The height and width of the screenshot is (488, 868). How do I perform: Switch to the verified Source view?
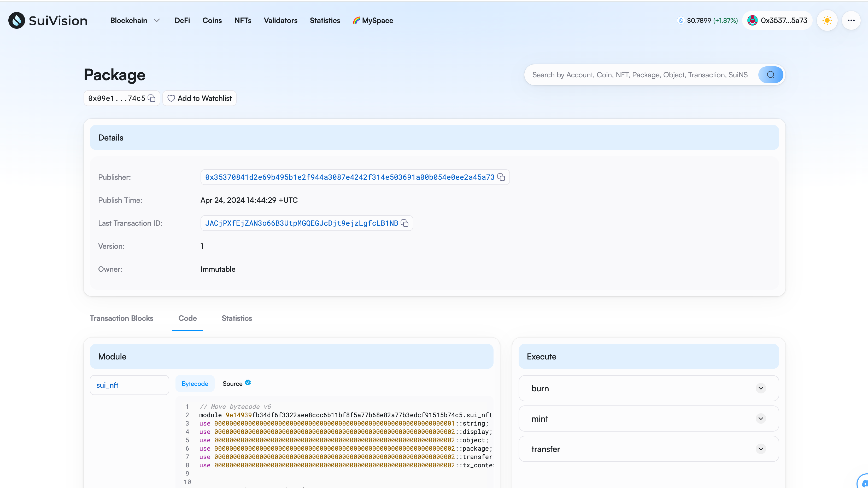(x=232, y=384)
